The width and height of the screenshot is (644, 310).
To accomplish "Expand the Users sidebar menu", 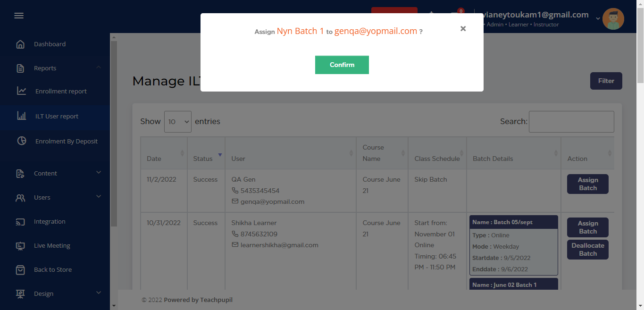I will click(99, 197).
